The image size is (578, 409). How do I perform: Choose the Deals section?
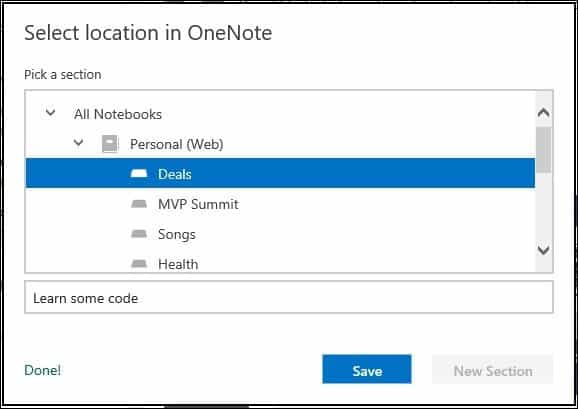point(280,173)
